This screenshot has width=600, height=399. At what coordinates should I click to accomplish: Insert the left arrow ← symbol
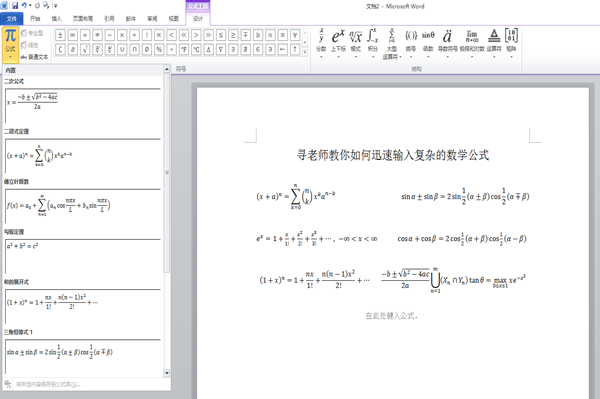(283, 49)
